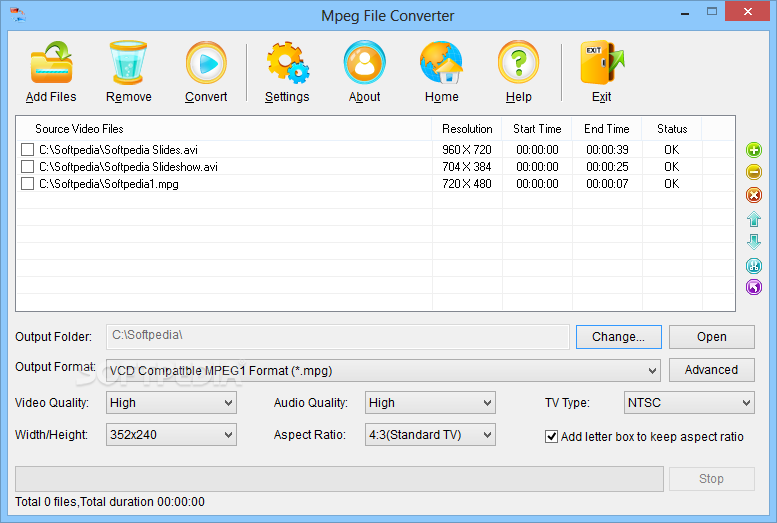Uncheck Add letter box to keep aspect ratio
This screenshot has width=777, height=523.
coord(551,437)
